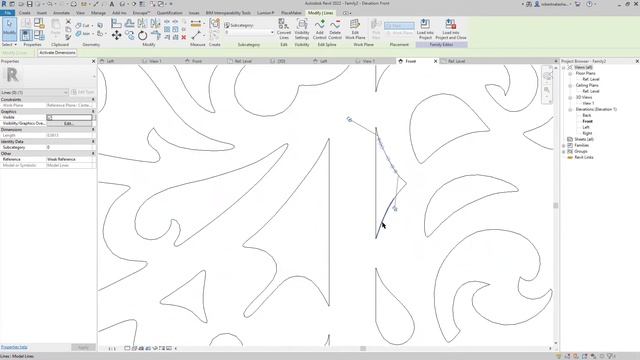Viewport: 640px width, 360px height.
Task: Open the Properties help link
Action: pos(14,347)
